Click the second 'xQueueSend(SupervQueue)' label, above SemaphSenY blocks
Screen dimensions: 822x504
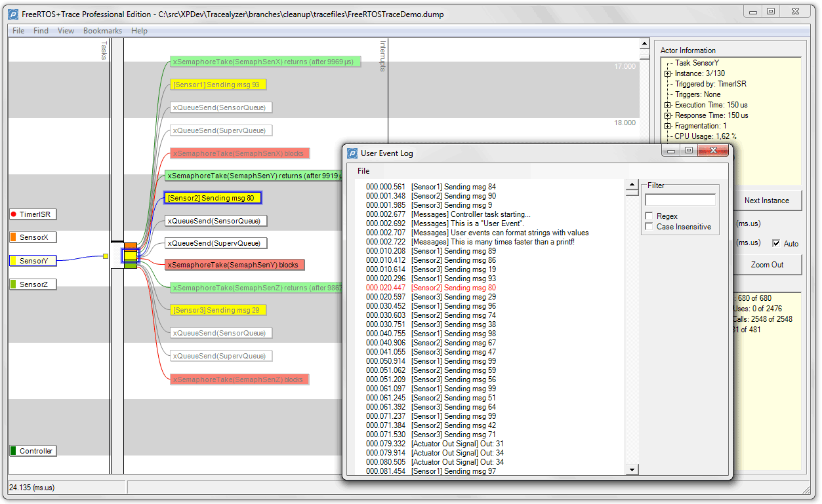(216, 243)
